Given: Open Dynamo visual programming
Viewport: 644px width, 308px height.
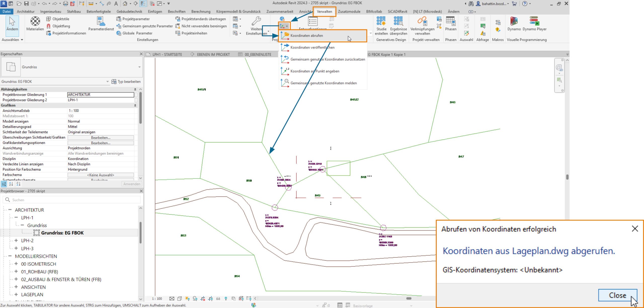Looking at the screenshot, I should pyautogui.click(x=514, y=23).
